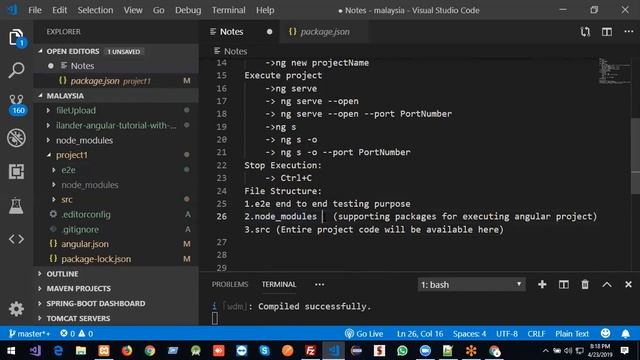Click the compare changes icon in editor toolbar
Image resolution: width=640 pixels, height=360 pixels.
585,32
